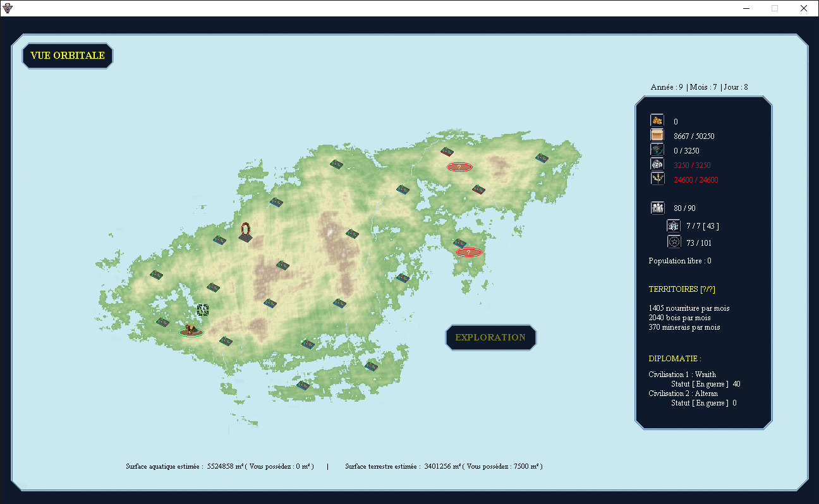Image resolution: width=819 pixels, height=504 pixels.
Task: Select the territory tile directly west of the stargate
Action: point(219,240)
